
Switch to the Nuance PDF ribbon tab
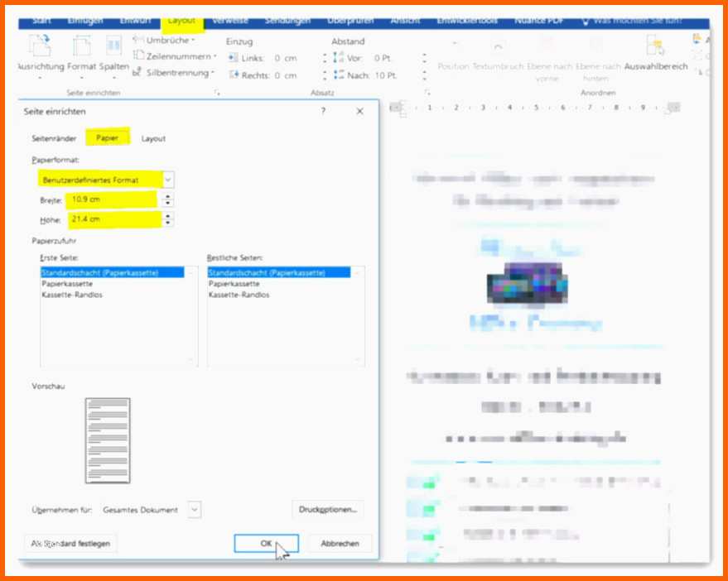point(538,21)
